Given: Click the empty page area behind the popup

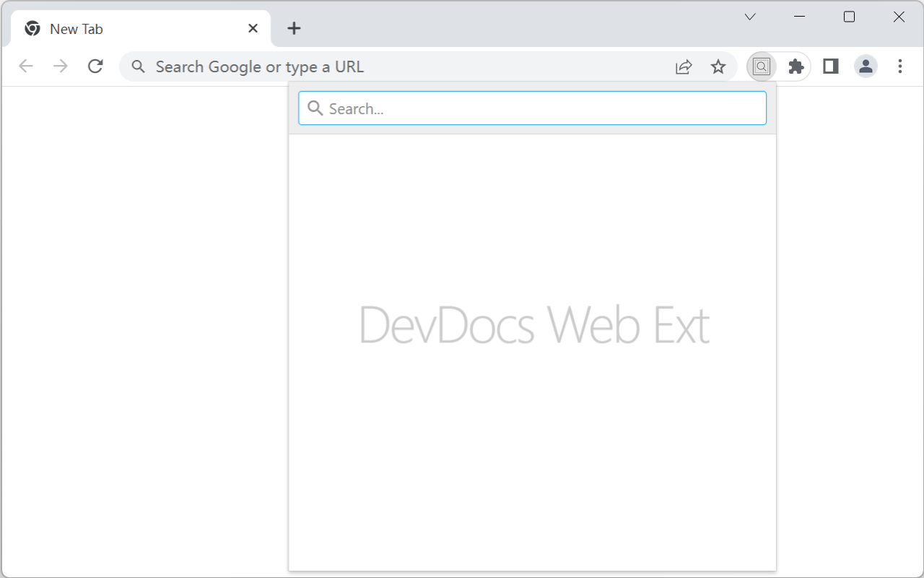Looking at the screenshot, I should pyautogui.click(x=144, y=325).
